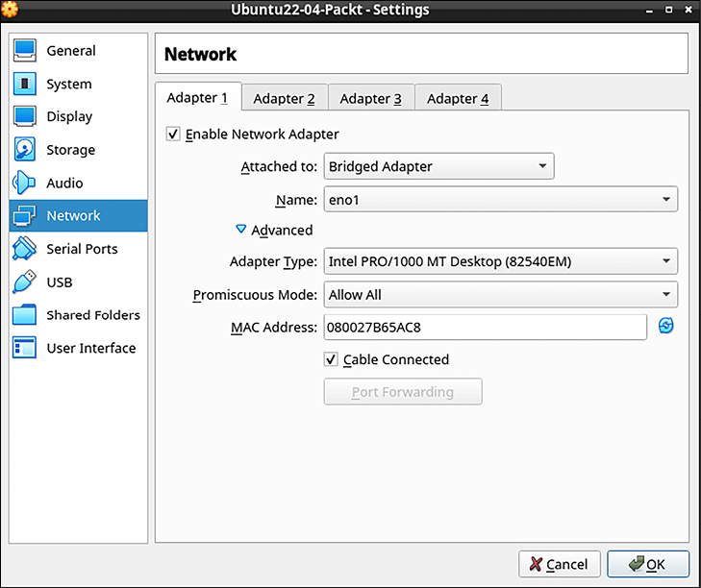Select Serial Ports in the sidebar
This screenshot has width=701, height=588.
[x=78, y=249]
